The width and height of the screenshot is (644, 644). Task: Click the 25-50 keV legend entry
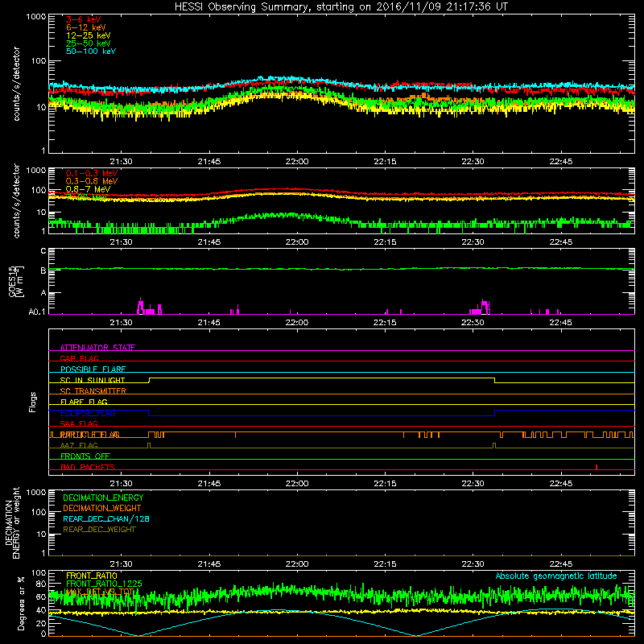pyautogui.click(x=89, y=43)
